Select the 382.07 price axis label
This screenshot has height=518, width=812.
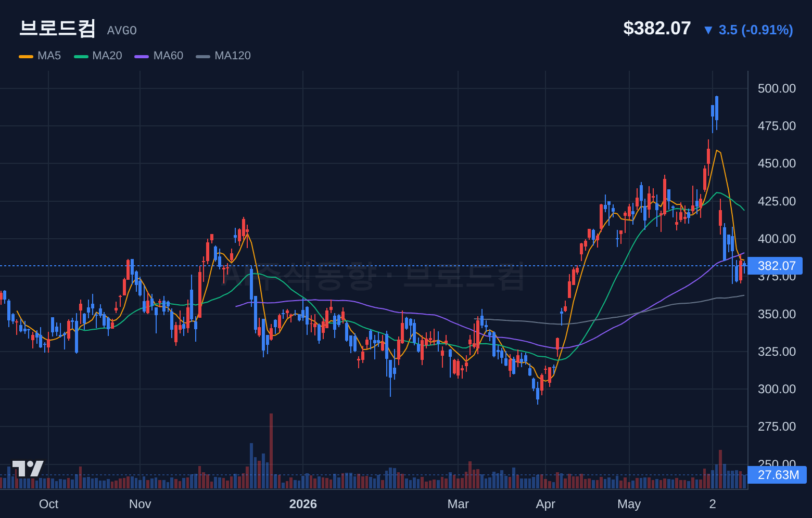coord(776,266)
